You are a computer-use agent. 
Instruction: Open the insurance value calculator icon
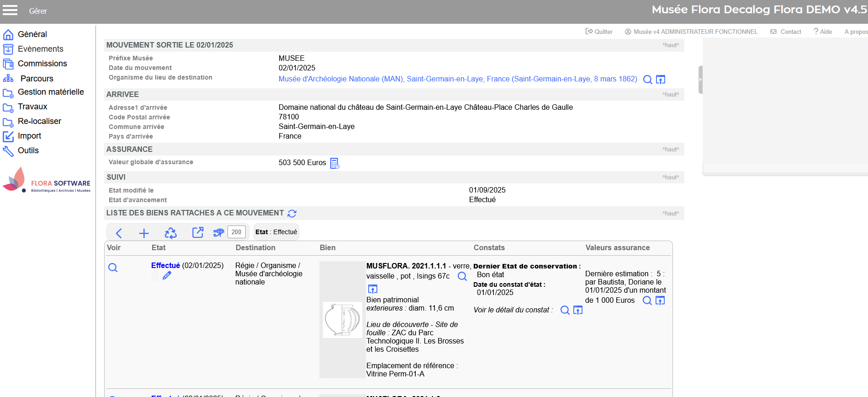pos(334,163)
